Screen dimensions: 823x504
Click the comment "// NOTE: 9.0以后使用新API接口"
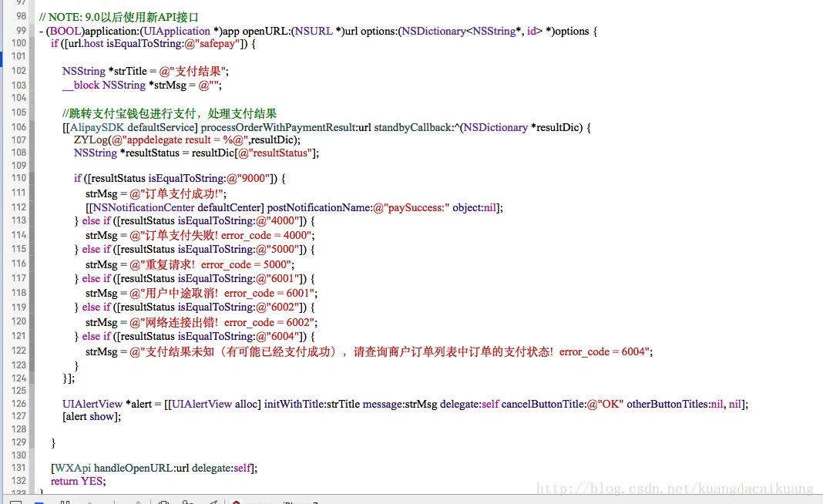(x=119, y=17)
